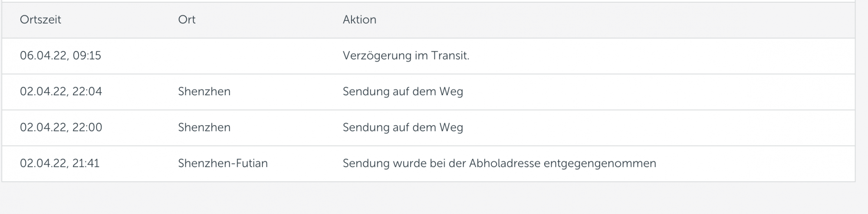Select the 02.04.22, 22:04 timestamp
Image resolution: width=868 pixels, height=214 pixels.
tap(61, 91)
